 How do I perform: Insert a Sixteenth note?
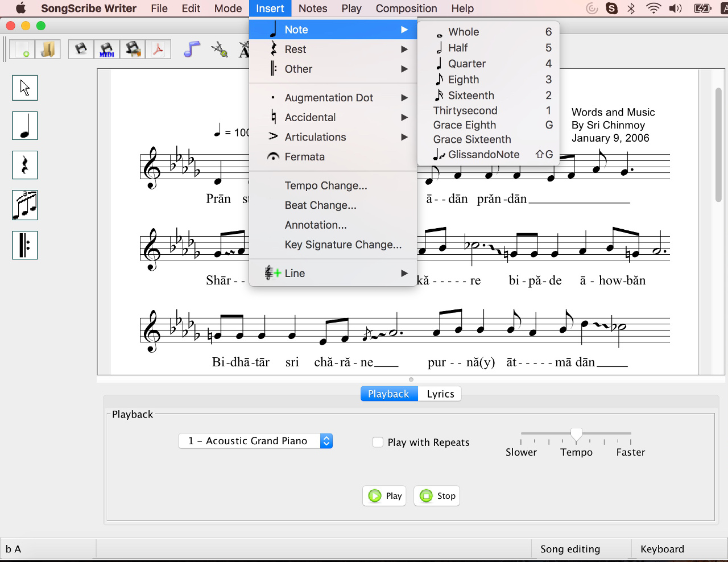pos(489,96)
